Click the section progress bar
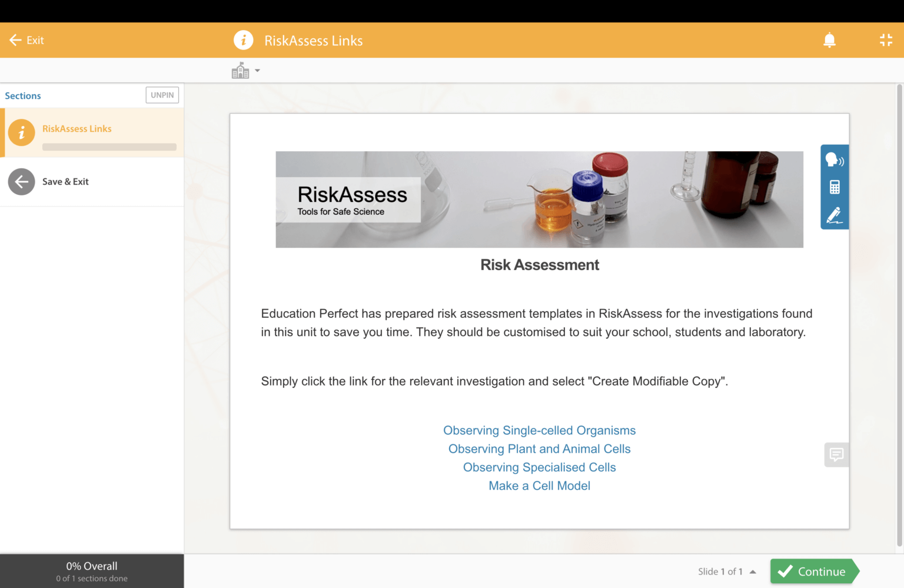The width and height of the screenshot is (904, 588). [109, 147]
